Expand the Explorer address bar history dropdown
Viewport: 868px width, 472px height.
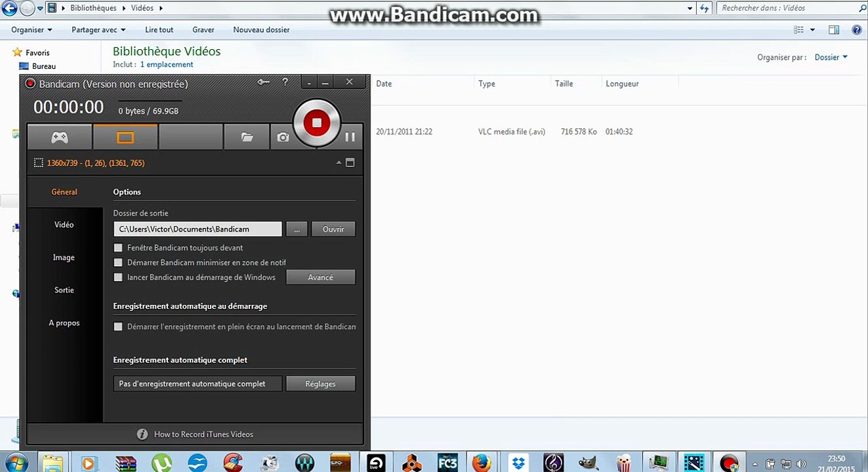pos(690,9)
